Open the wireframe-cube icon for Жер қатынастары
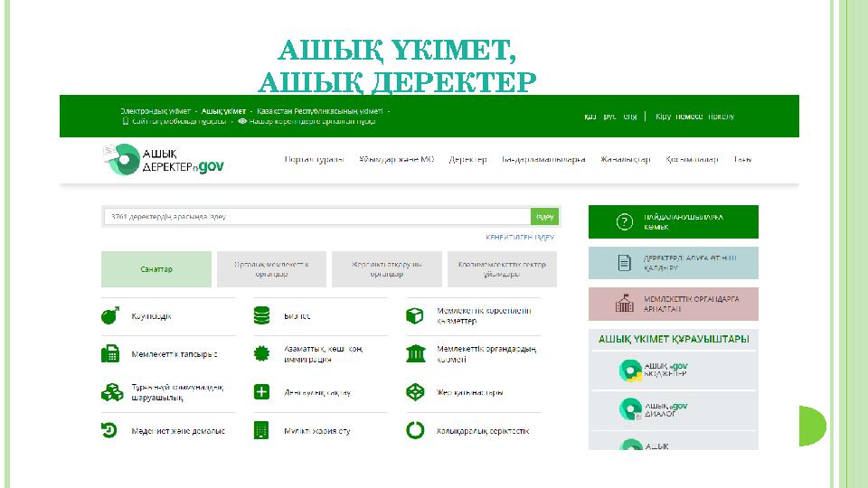This screenshot has height=488, width=868. pyautogui.click(x=415, y=391)
